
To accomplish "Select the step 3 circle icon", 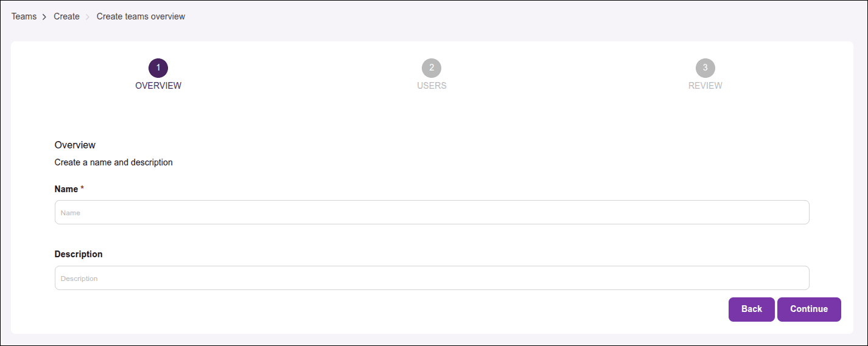I will pos(705,68).
